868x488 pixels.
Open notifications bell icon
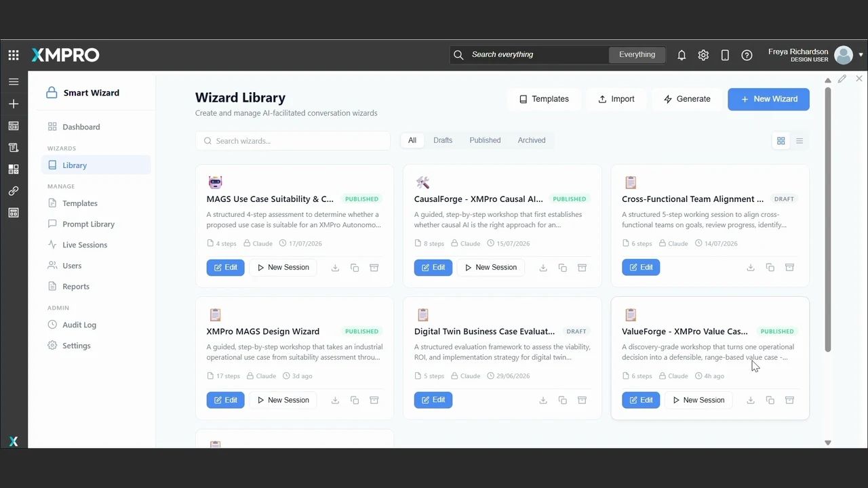tap(682, 55)
